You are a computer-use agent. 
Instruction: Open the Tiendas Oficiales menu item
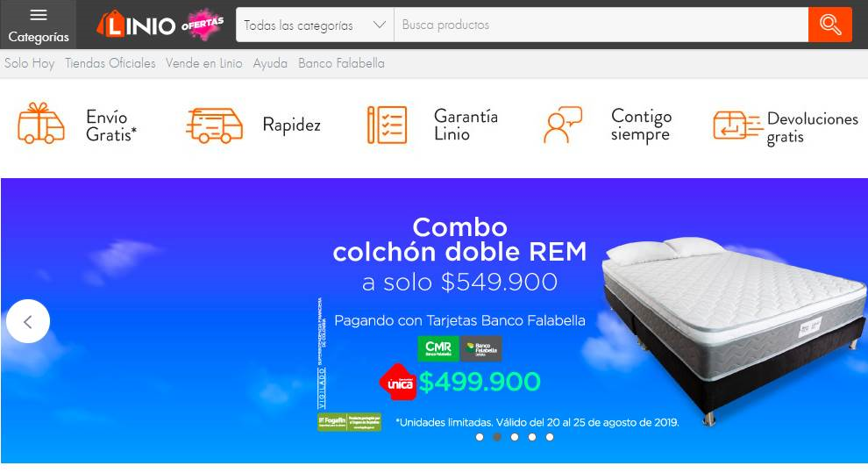110,64
